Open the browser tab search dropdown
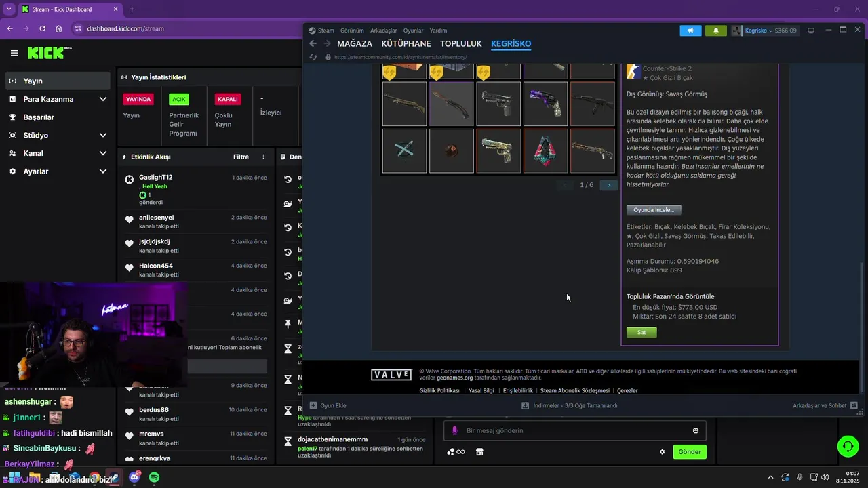The image size is (868, 488). coord(9,9)
